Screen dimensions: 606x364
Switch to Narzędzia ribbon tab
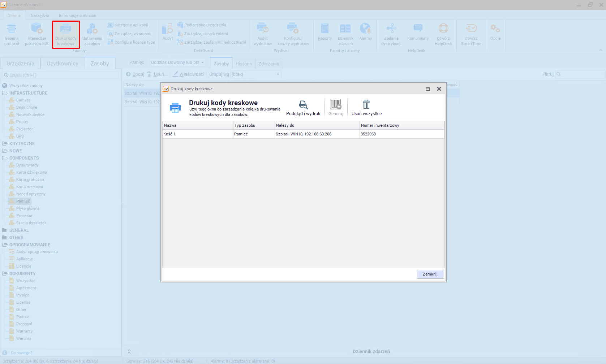40,16
